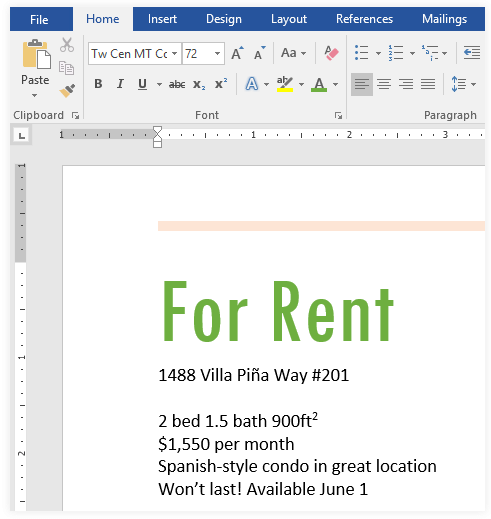This screenshot has width=491, height=519.
Task: Click the For Rent heading
Action: [278, 311]
